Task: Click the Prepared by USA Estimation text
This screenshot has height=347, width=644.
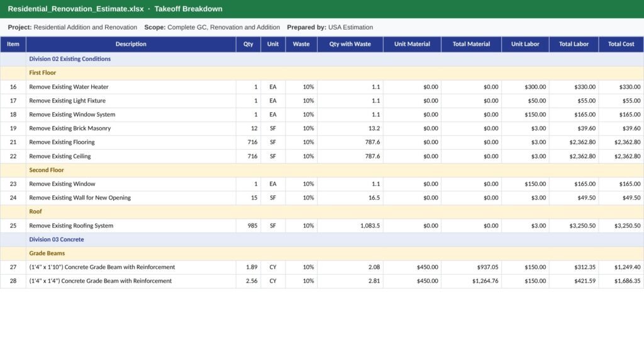Action: point(330,27)
